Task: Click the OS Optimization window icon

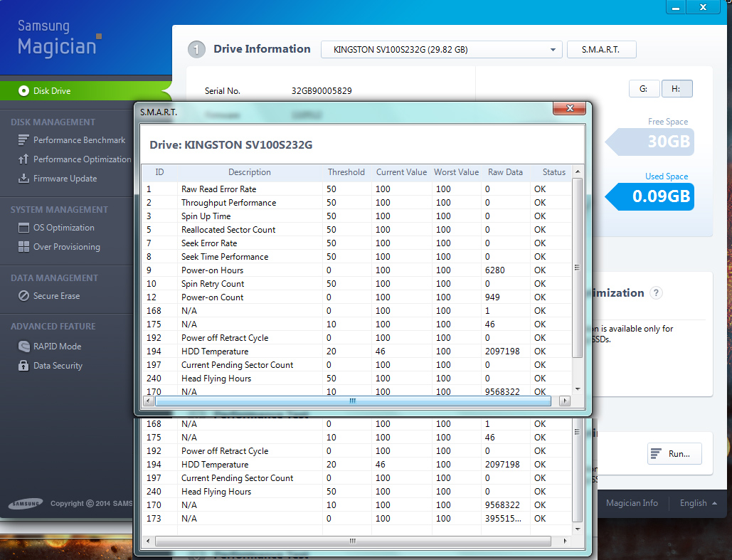Action: (23, 228)
